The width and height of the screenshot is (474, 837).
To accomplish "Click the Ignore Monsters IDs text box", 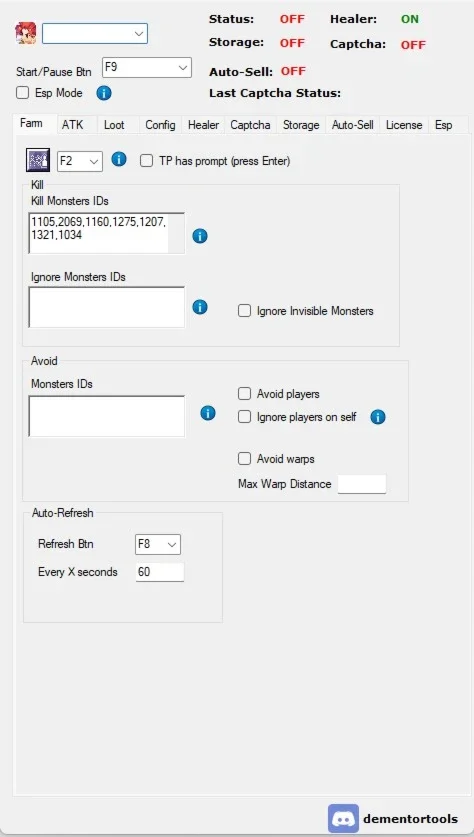I will (107, 307).
